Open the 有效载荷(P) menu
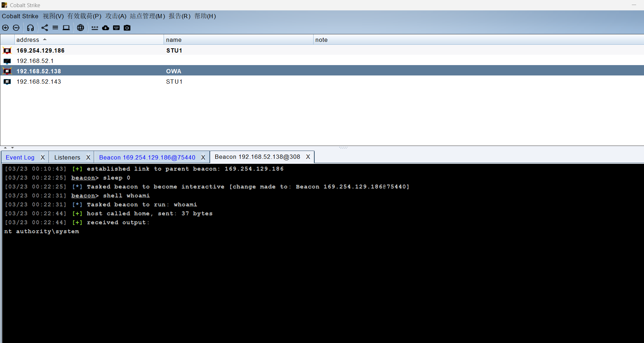This screenshot has width=644, height=343. [x=84, y=16]
